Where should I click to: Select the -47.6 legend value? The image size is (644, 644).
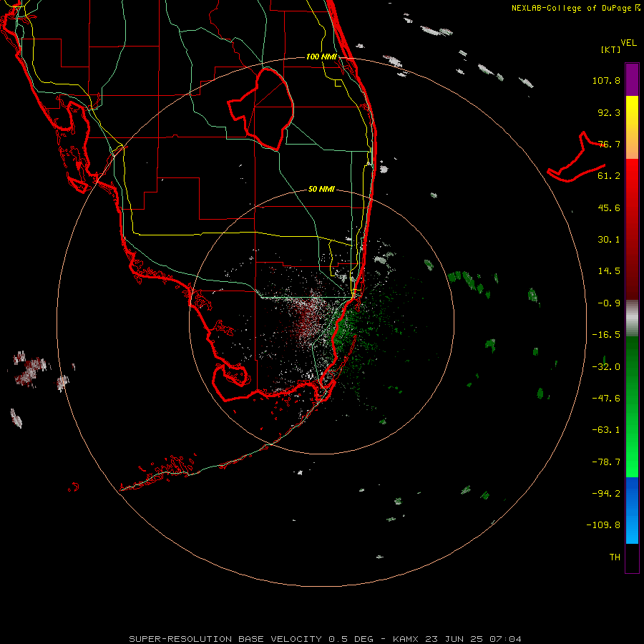coord(606,399)
